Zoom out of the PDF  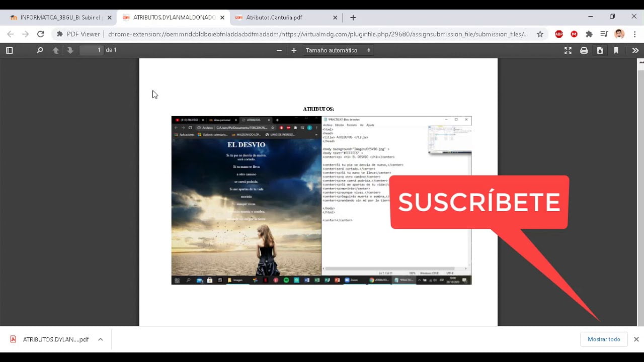[x=279, y=50]
